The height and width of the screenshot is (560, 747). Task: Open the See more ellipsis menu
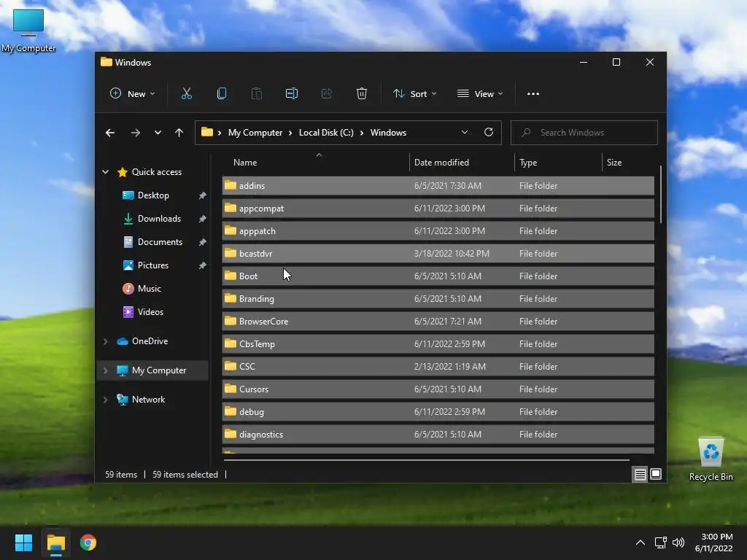point(533,94)
